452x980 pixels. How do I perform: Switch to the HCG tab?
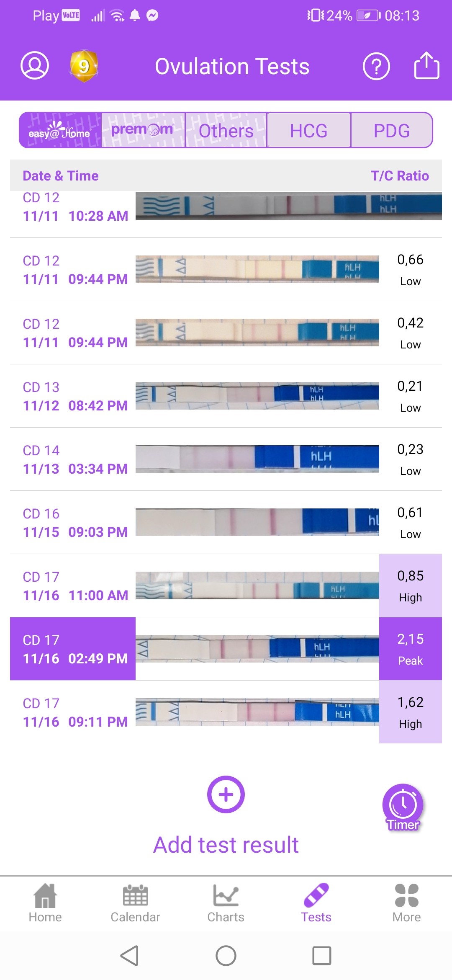click(x=308, y=130)
